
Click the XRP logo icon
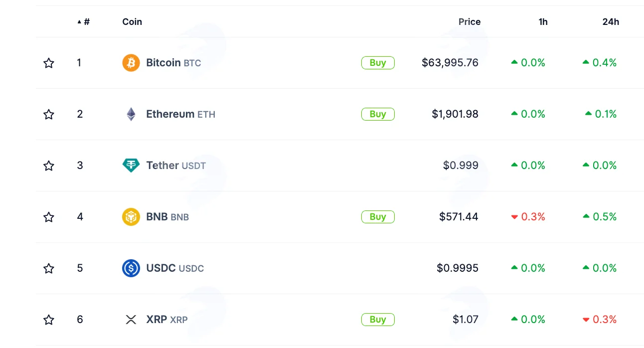[131, 320]
